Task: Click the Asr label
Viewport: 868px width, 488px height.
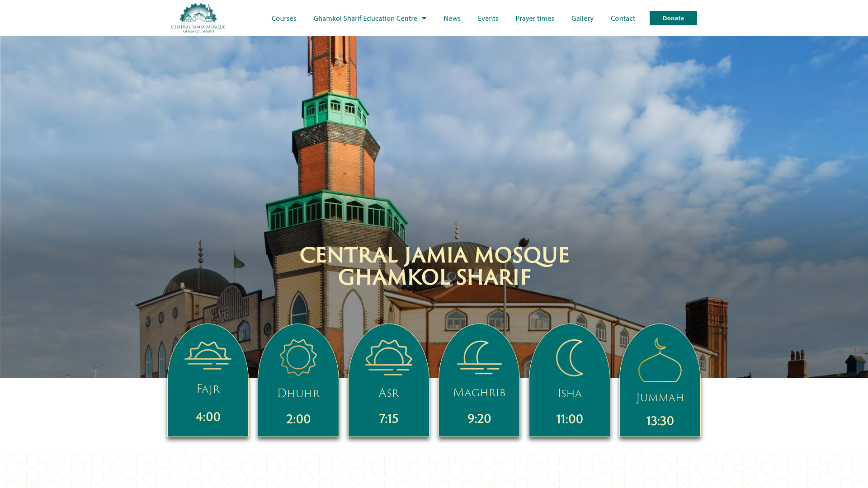Action: point(389,393)
